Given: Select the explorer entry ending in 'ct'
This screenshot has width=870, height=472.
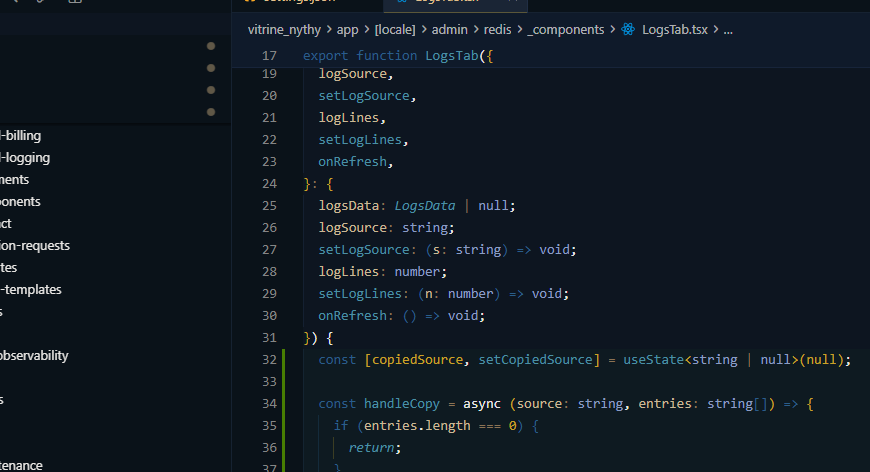Looking at the screenshot, I should 6,224.
